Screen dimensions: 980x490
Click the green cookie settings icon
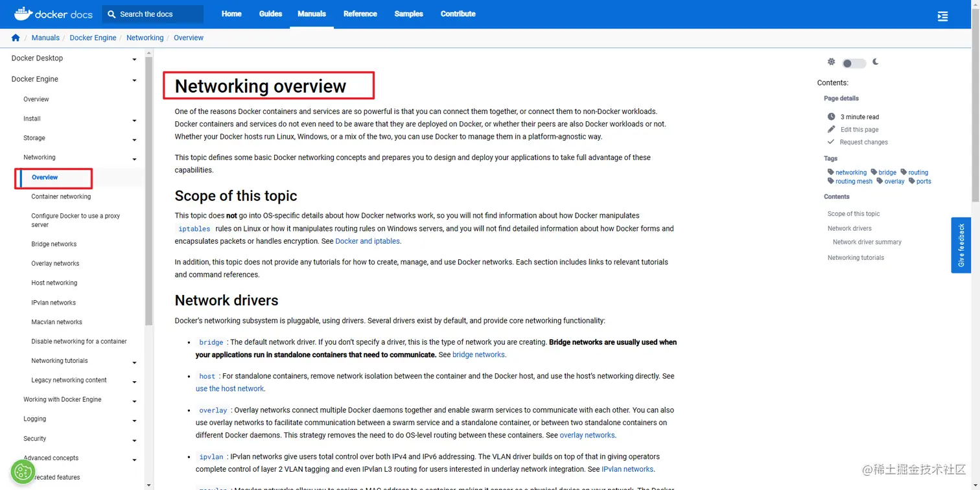[23, 472]
